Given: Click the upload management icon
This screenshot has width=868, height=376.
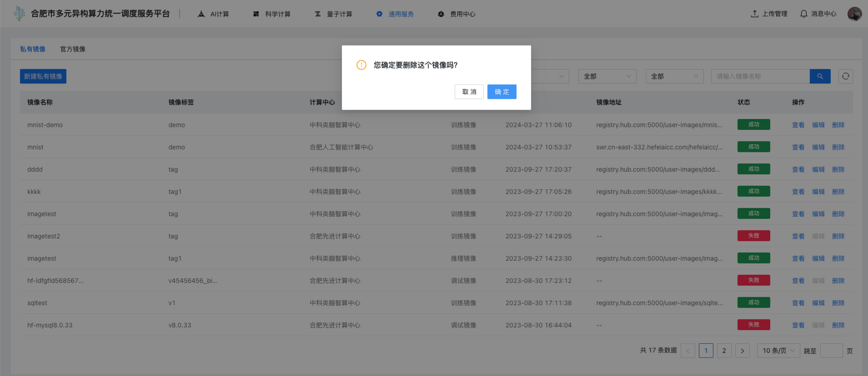Looking at the screenshot, I should point(754,14).
